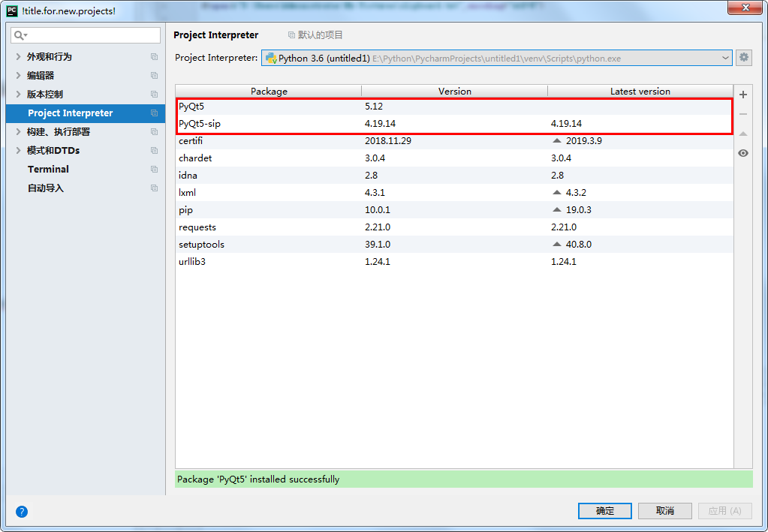The image size is (768, 532).
Task: Select the idna package row
Action: (454, 176)
